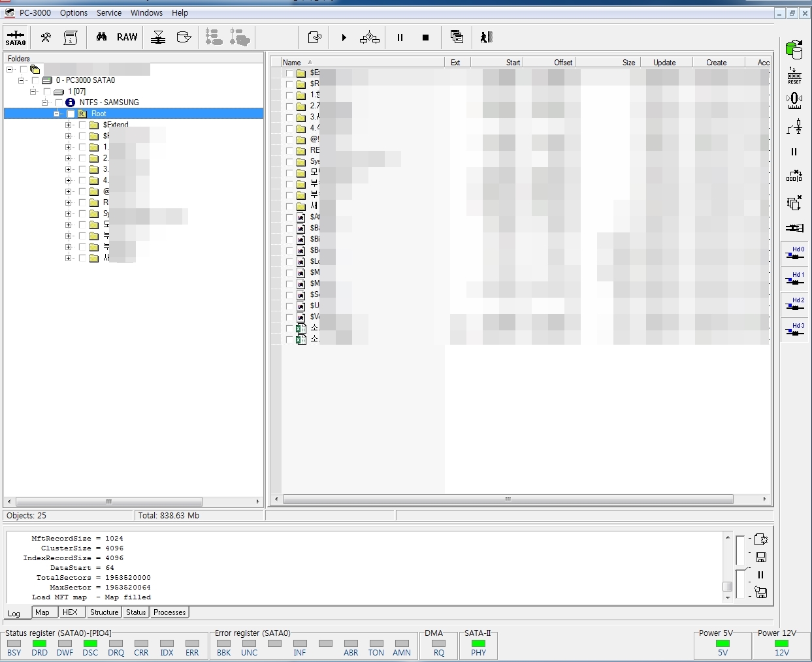Switch to the HEX tab
This screenshot has height=662, width=812.
(x=70, y=612)
